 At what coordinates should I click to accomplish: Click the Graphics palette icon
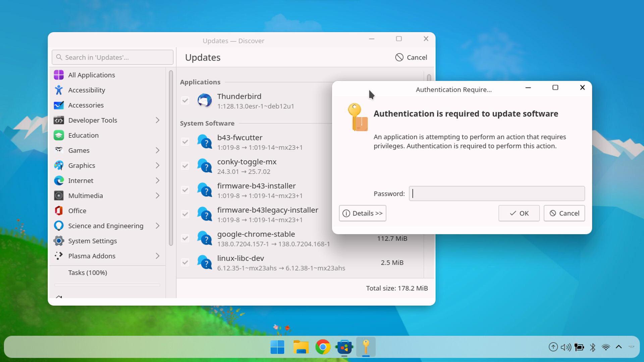click(59, 165)
